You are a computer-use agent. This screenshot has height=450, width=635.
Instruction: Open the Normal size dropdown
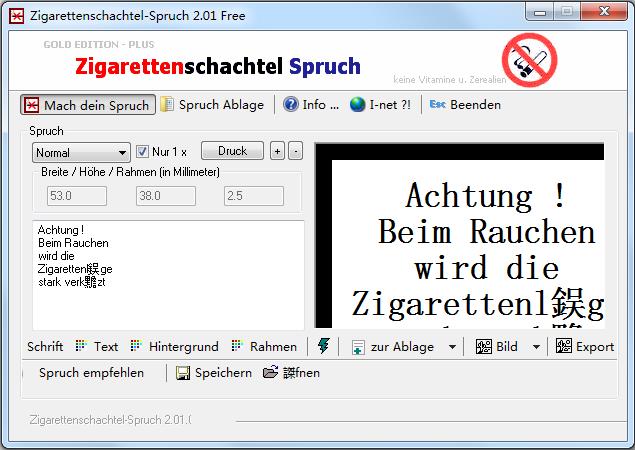click(x=81, y=153)
